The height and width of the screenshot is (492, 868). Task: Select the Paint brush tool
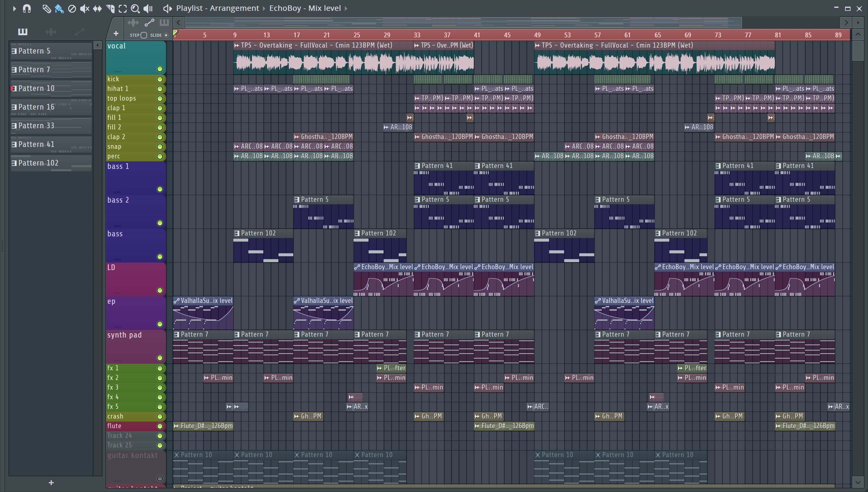pyautogui.click(x=59, y=8)
